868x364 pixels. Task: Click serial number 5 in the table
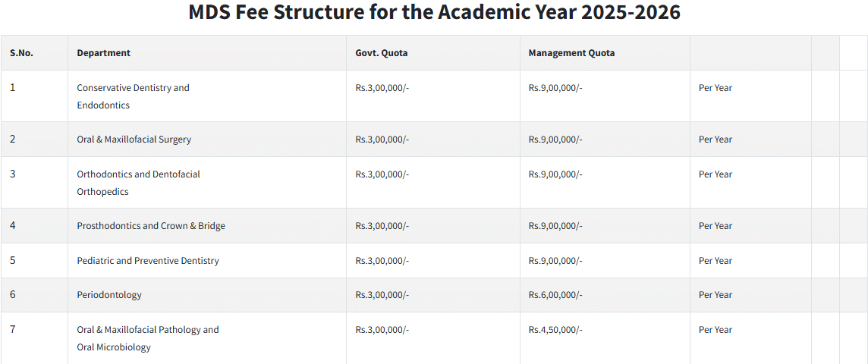[12, 261]
